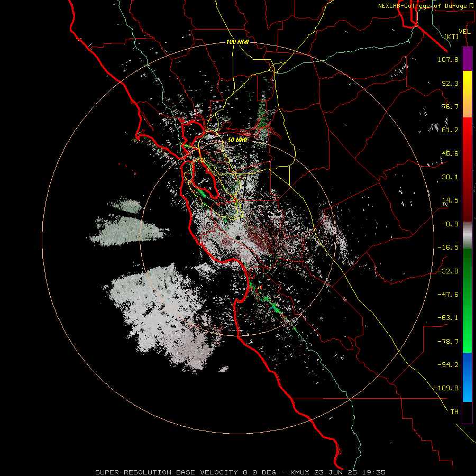This screenshot has width=476, height=476.
Task: Select the -63.1 scale value
Action: click(448, 318)
